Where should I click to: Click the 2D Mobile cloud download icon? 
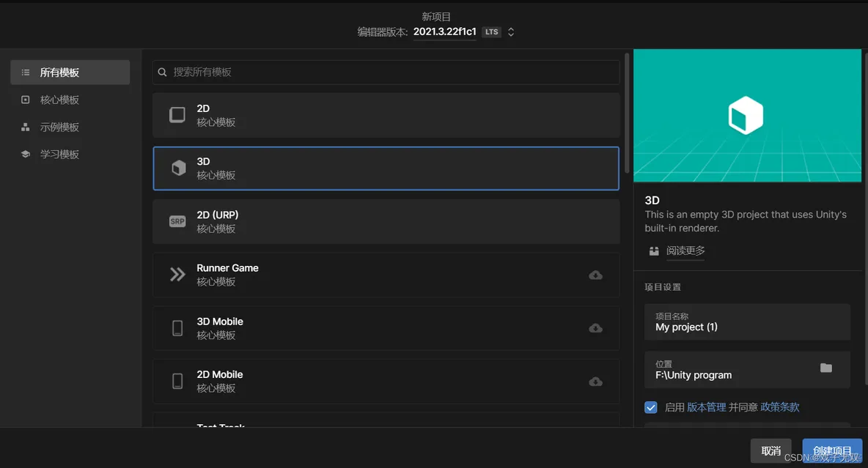click(x=595, y=382)
